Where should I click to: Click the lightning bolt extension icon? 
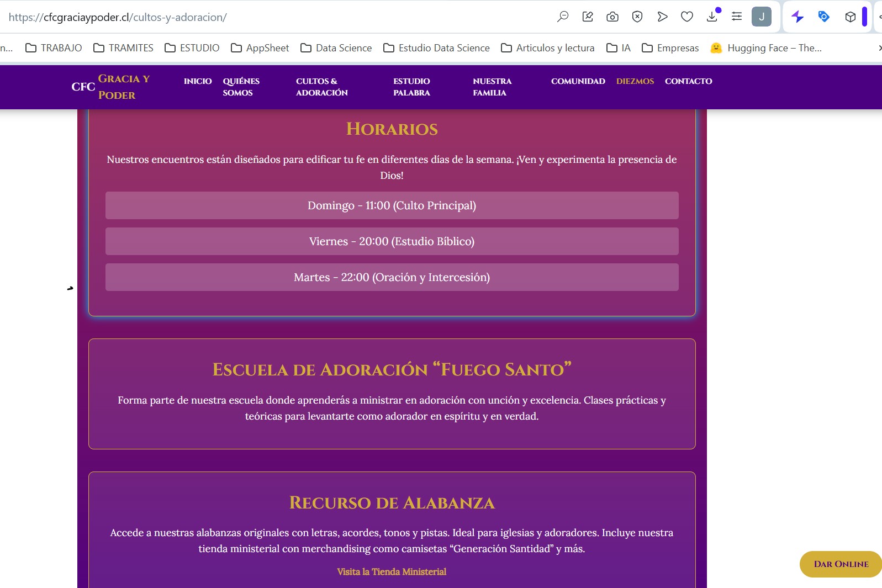coord(798,17)
